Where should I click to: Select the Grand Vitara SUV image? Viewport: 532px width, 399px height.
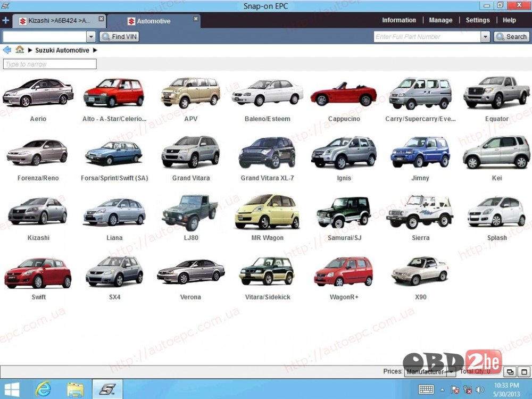(190, 152)
